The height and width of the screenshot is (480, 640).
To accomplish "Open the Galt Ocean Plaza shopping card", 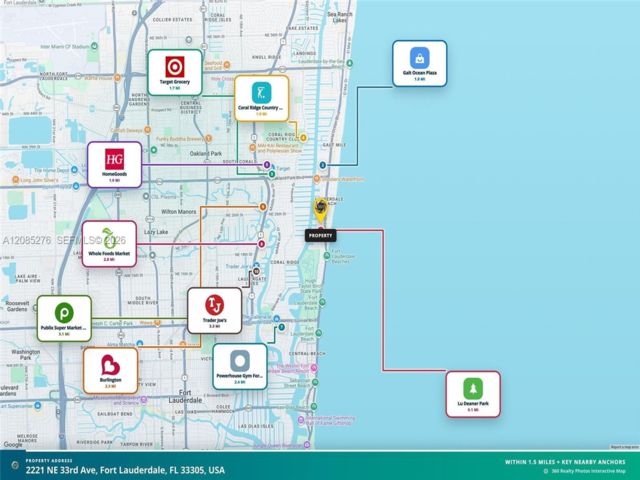I will (x=420, y=63).
